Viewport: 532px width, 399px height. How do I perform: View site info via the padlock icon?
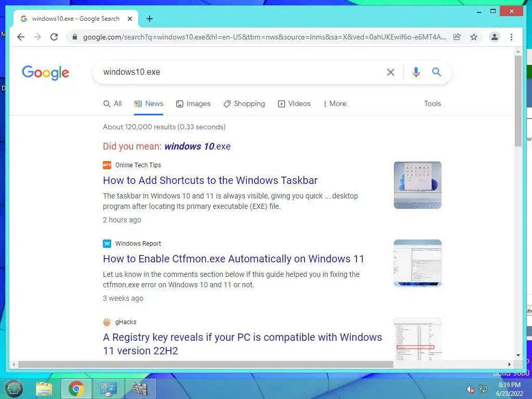tap(75, 37)
